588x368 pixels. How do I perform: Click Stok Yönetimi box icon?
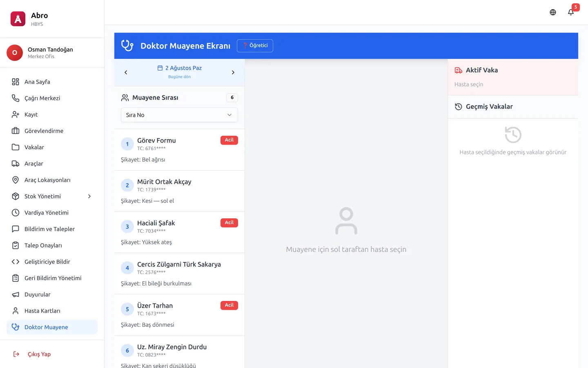coord(16,196)
